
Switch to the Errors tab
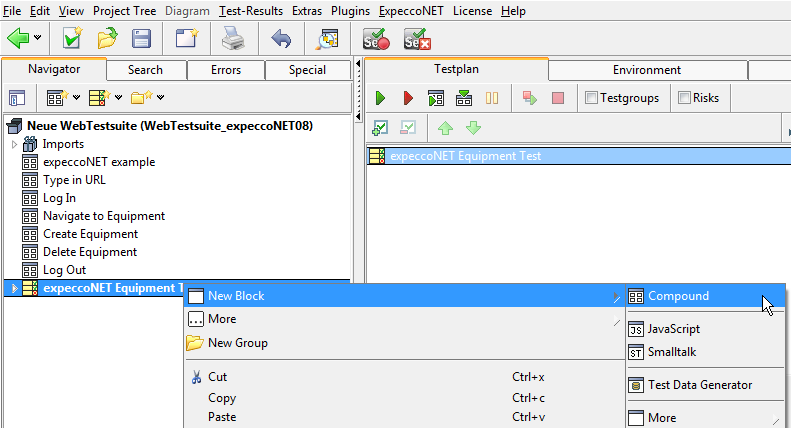click(226, 70)
